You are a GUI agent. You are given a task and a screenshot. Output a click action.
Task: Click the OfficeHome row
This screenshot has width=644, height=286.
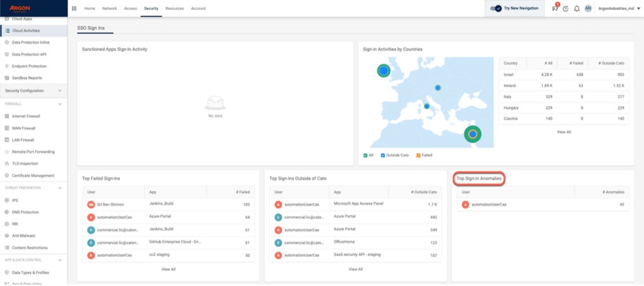[x=356, y=243]
